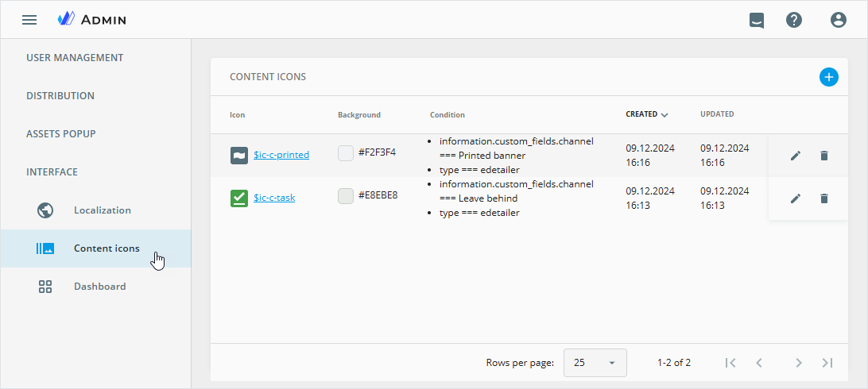
Task: Click the #E8EBE8 background color swatch
Action: point(346,196)
